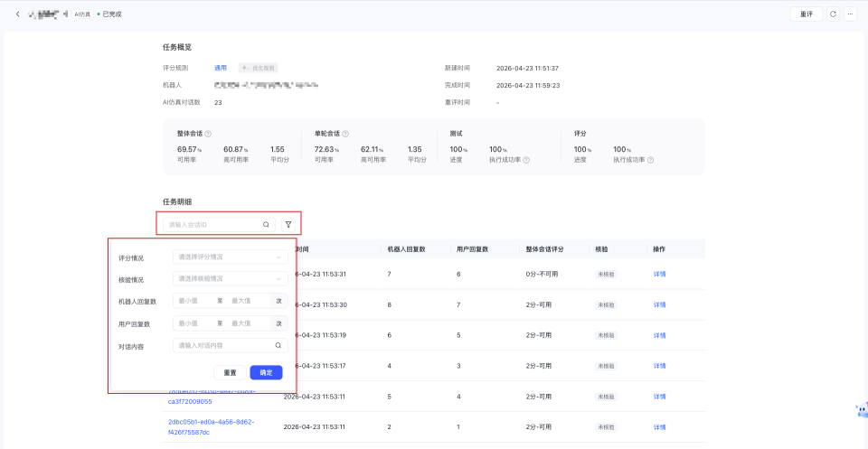Show help for 评分 执行成功率

650,160
